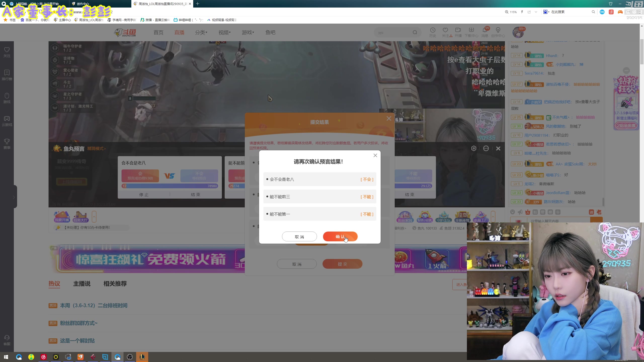Close the 请再次确认预言结果 dialog
The height and width of the screenshot is (362, 644).
pos(375,155)
